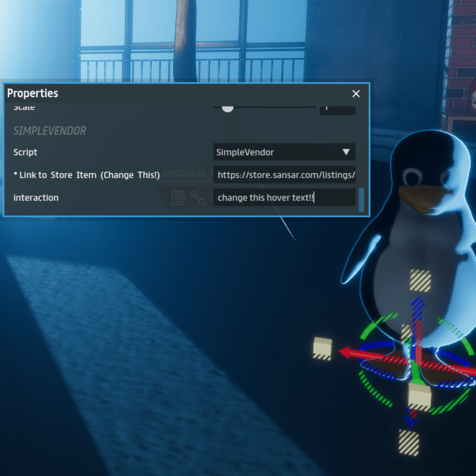Click the center gizmo cube handle
This screenshot has height=476, width=476.
click(419, 396)
